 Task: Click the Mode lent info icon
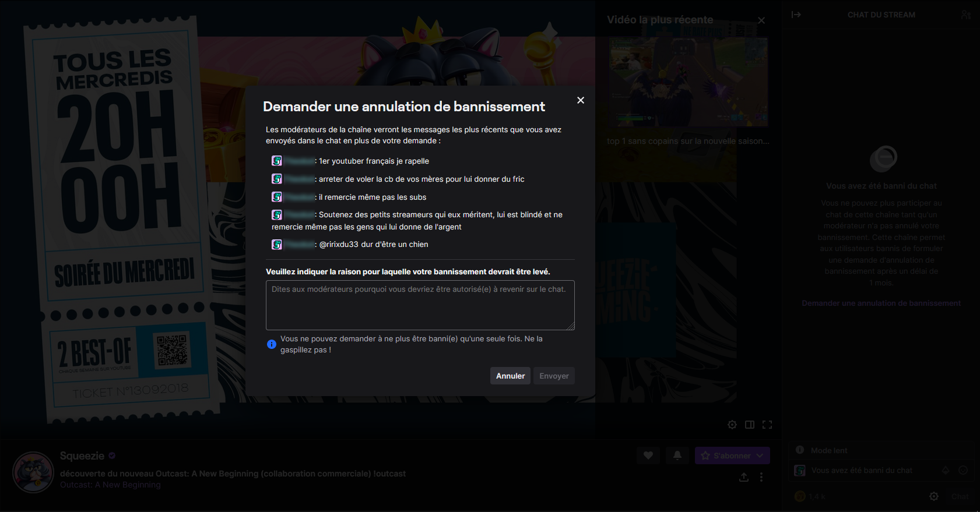tap(800, 450)
